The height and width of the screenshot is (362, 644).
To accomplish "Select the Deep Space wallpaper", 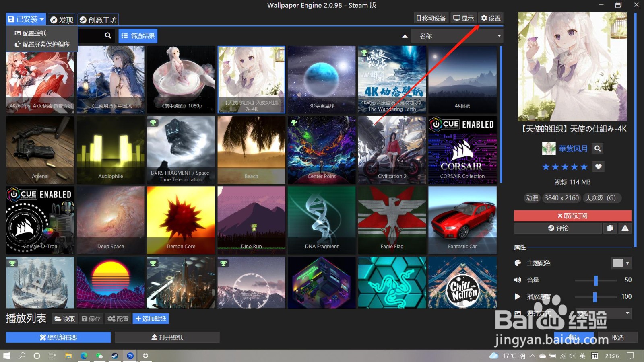I will click(x=111, y=220).
